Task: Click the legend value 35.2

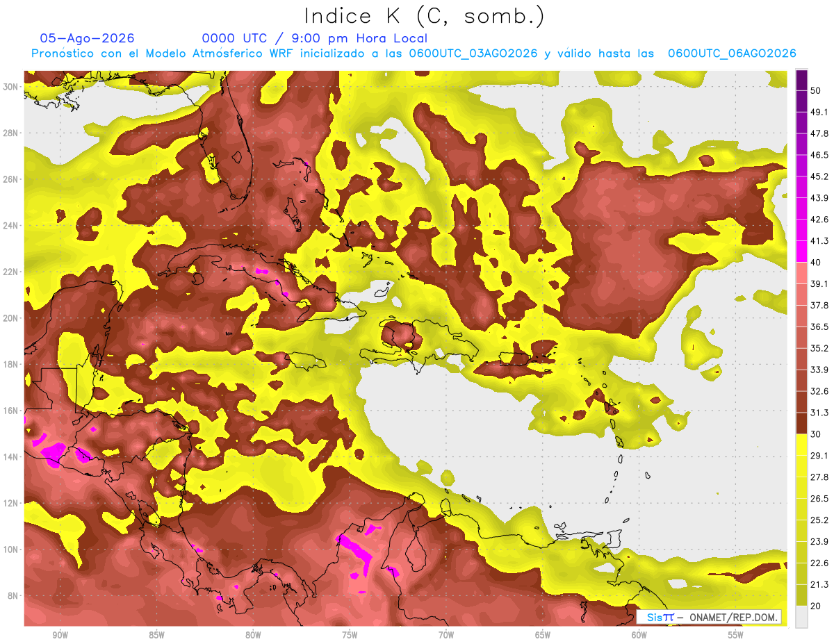Action: [x=819, y=348]
